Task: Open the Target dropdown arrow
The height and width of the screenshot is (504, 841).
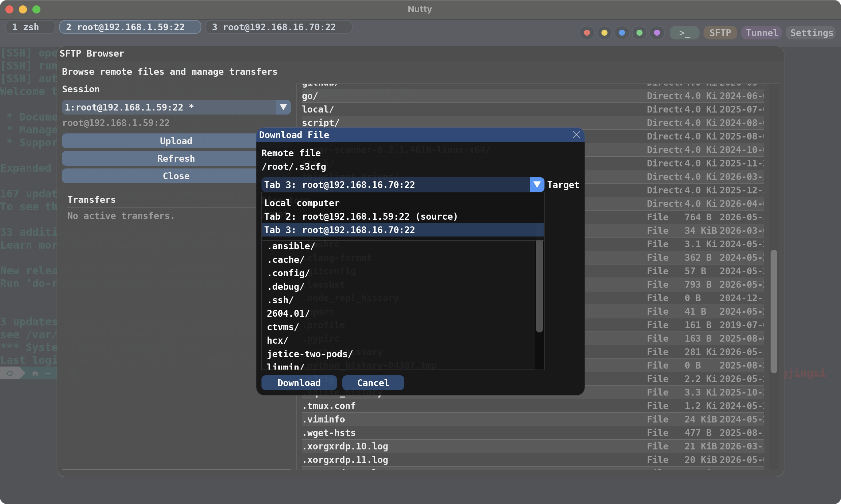Action: (537, 184)
